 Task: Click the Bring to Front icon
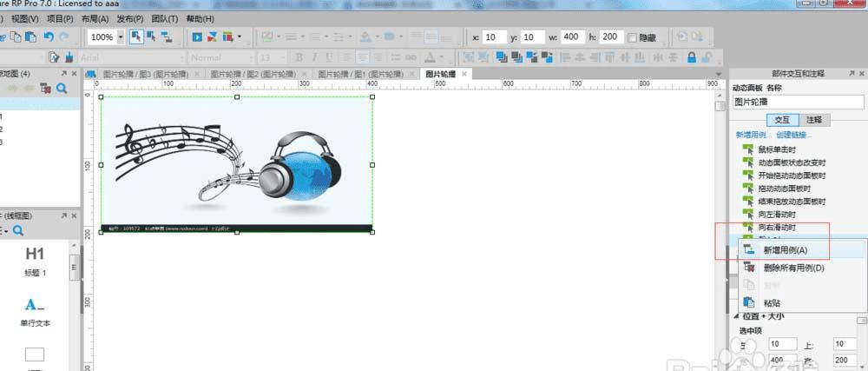click(503, 57)
